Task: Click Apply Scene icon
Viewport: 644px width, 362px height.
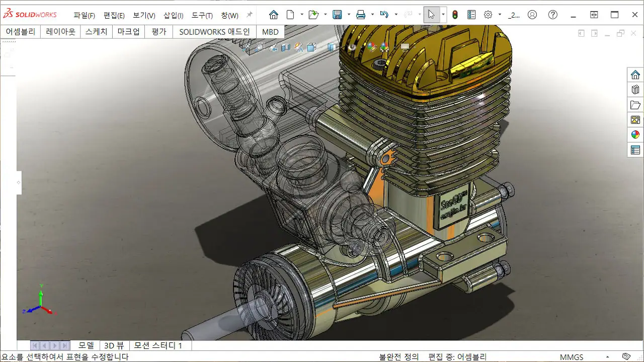Action: 385,47
